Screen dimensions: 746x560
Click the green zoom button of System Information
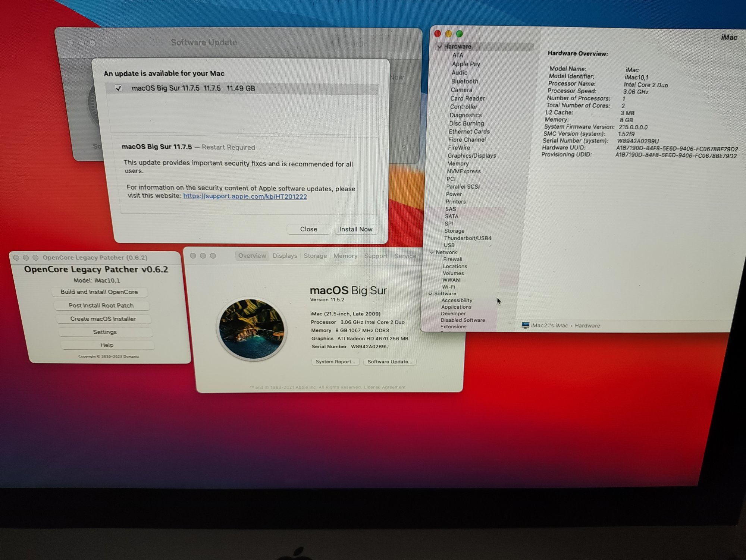460,34
